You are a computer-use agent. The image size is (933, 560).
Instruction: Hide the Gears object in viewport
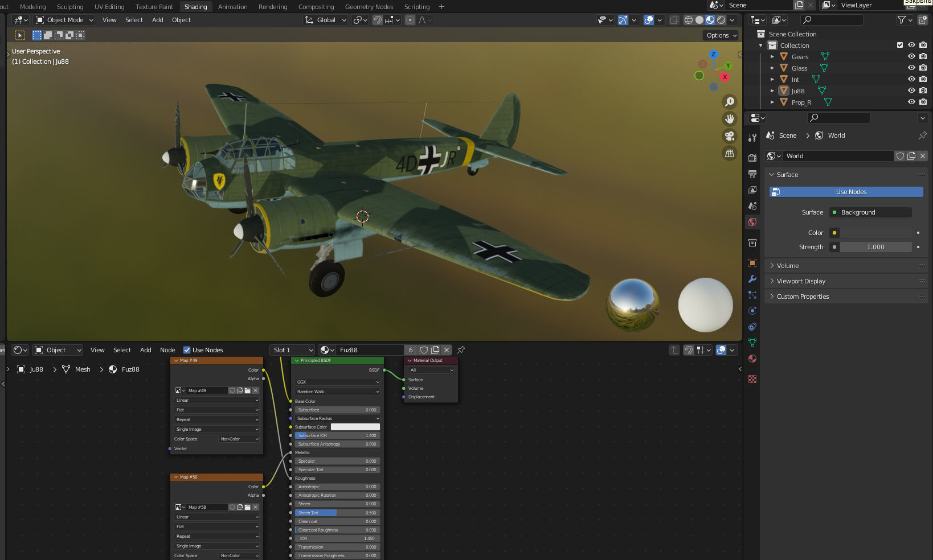click(x=911, y=57)
